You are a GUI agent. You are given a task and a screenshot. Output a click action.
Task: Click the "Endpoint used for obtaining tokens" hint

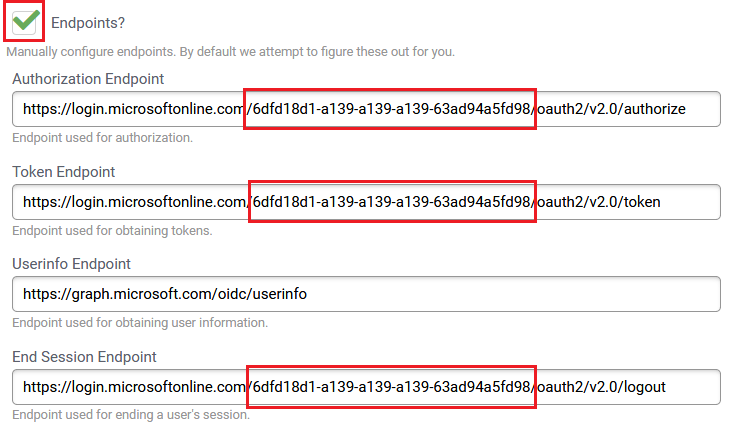(x=112, y=231)
